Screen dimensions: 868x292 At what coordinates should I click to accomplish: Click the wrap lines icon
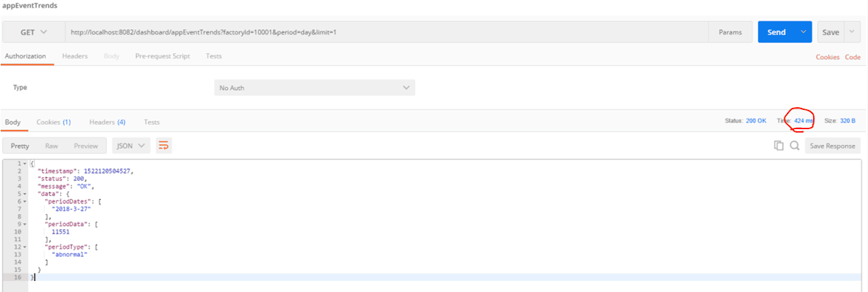pyautogui.click(x=163, y=146)
